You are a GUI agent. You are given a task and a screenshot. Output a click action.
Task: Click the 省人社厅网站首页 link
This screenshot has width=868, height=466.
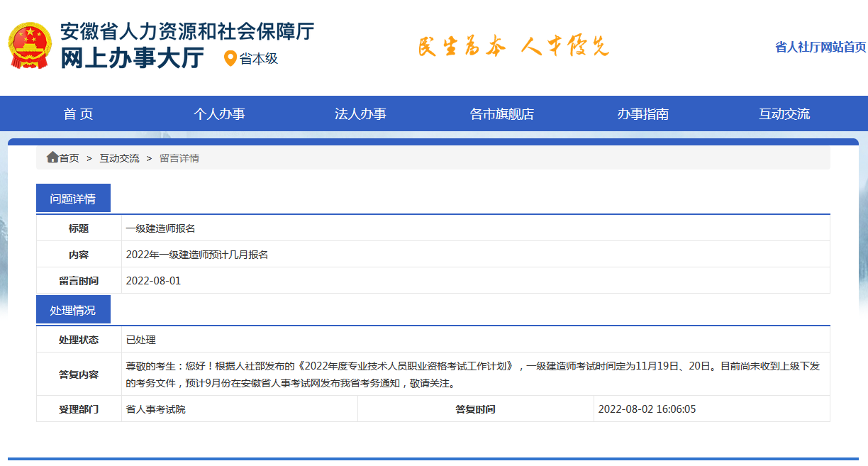(x=820, y=47)
